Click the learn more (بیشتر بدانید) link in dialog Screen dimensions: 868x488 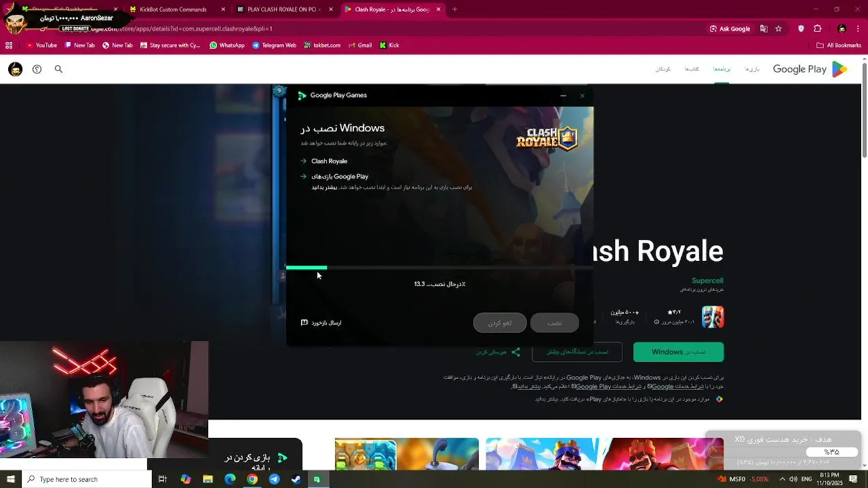click(324, 187)
